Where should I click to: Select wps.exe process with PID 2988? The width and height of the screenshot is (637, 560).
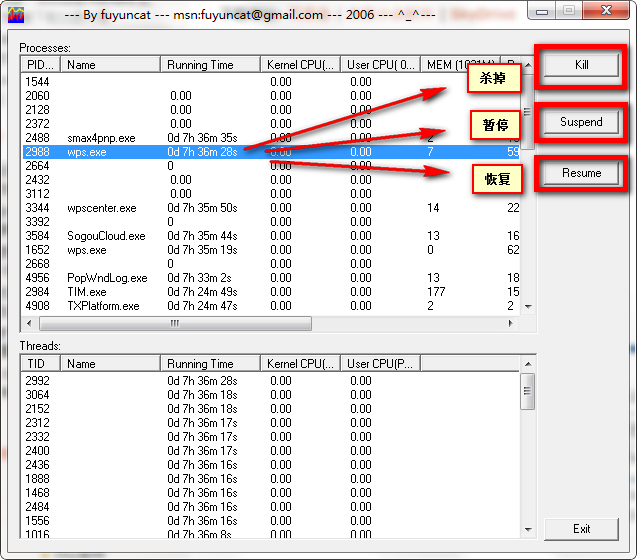coord(271,152)
